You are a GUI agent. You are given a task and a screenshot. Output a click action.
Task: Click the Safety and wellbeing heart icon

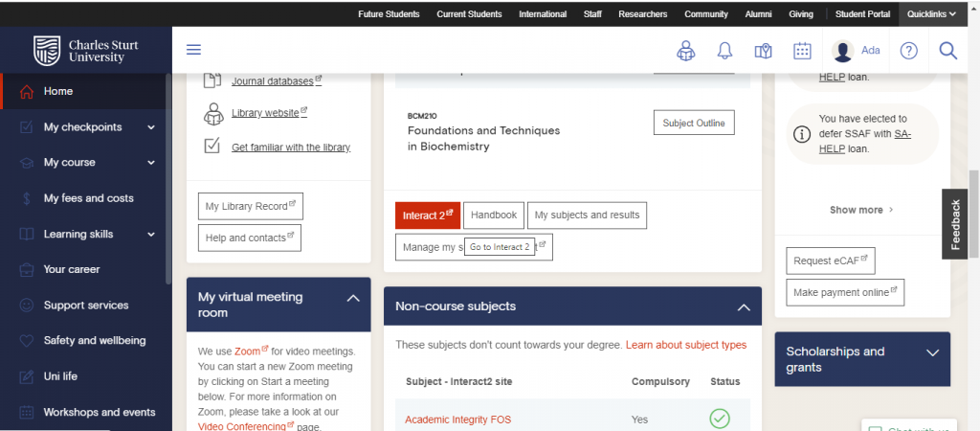[26, 341]
